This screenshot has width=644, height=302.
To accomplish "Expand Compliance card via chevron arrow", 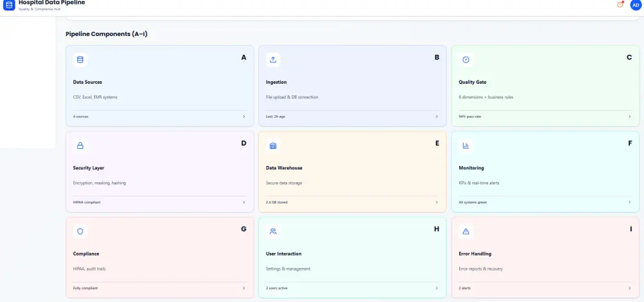I will (x=243, y=288).
